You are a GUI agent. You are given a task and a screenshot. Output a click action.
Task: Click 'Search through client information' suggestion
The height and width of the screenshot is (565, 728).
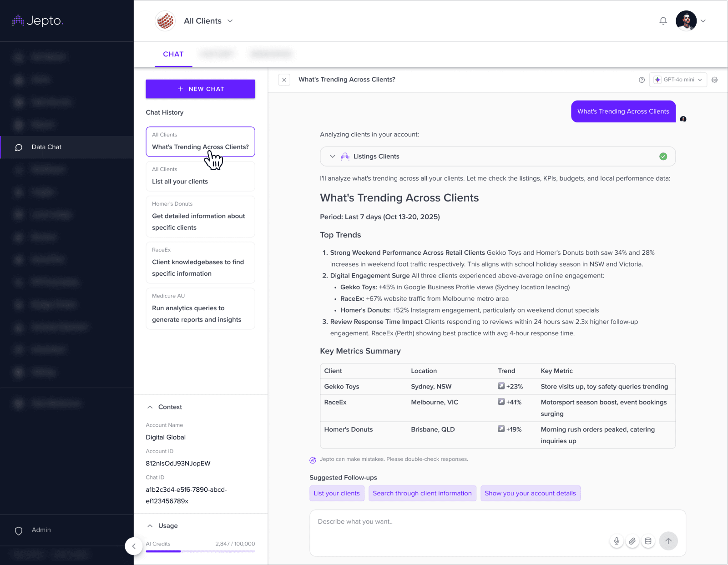422,494
